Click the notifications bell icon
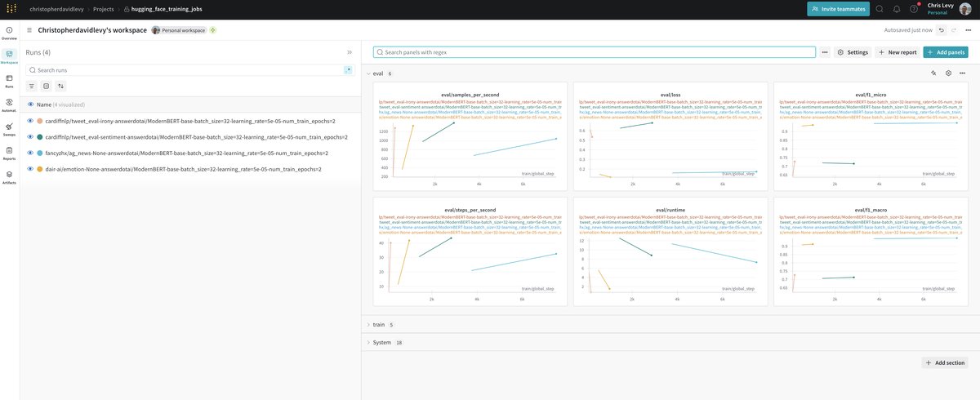 pyautogui.click(x=896, y=9)
